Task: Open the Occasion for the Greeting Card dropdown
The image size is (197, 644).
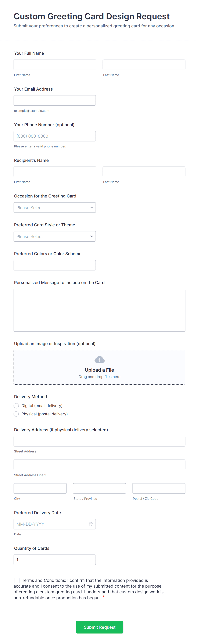Action: tap(54, 207)
